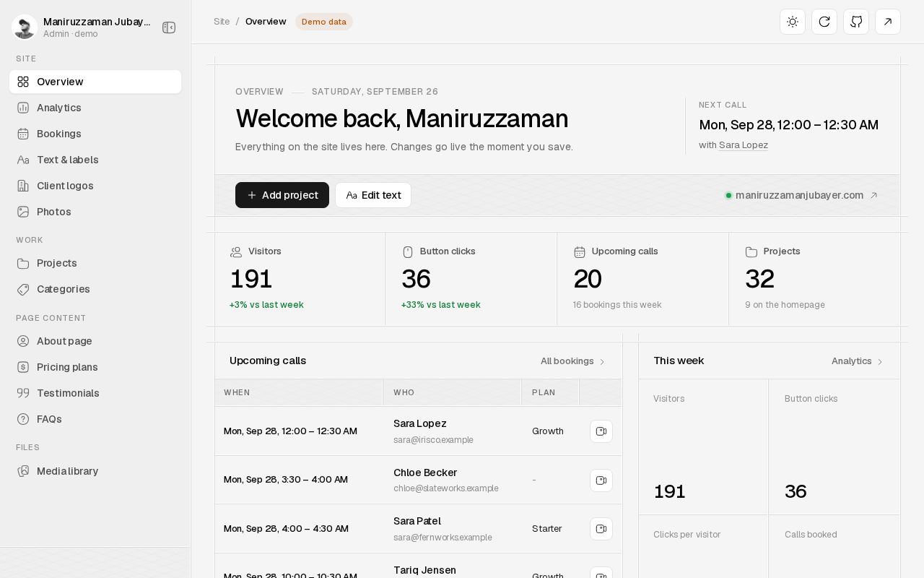
Task: Click the Projects folder icon in the sidebar
Action: click(23, 263)
